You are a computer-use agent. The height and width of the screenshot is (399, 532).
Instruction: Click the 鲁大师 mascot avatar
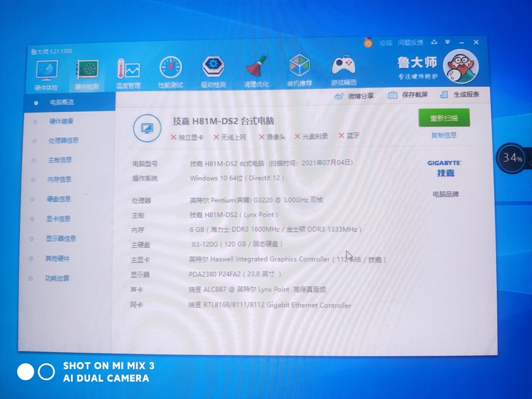[460, 66]
